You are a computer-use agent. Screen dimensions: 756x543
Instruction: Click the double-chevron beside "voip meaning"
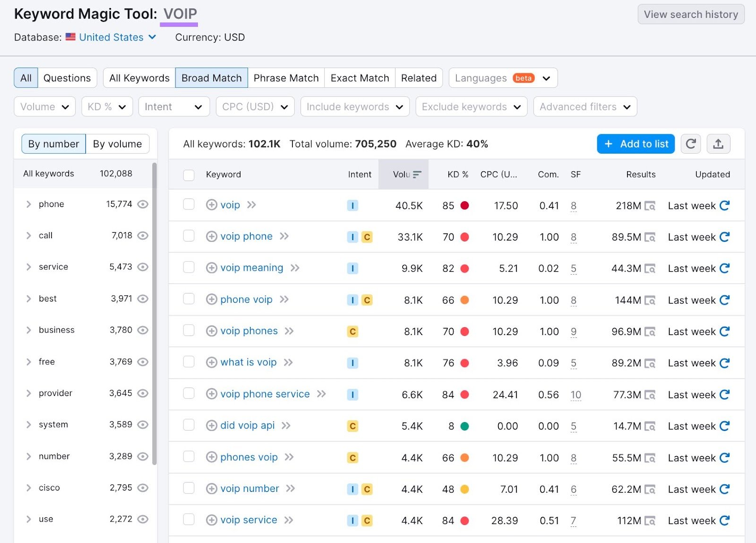click(x=295, y=268)
